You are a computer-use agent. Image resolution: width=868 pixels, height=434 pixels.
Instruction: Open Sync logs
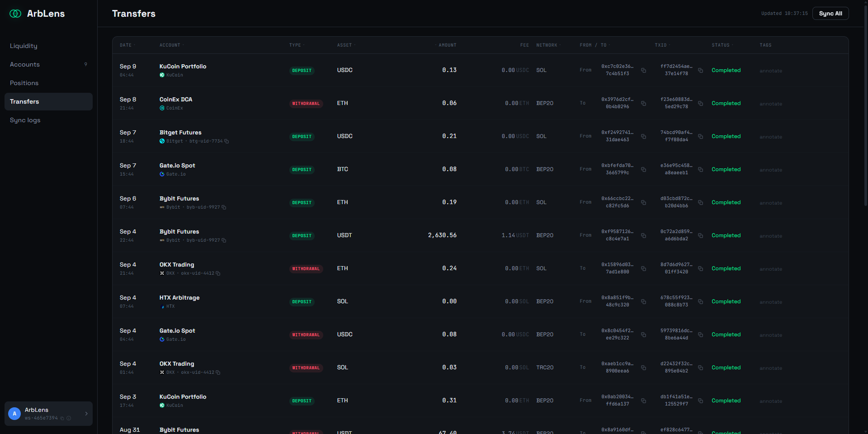point(48,120)
